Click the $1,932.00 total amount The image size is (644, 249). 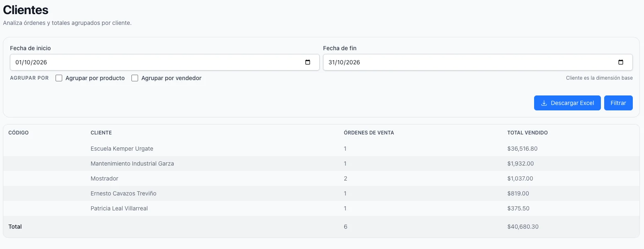click(x=520, y=164)
